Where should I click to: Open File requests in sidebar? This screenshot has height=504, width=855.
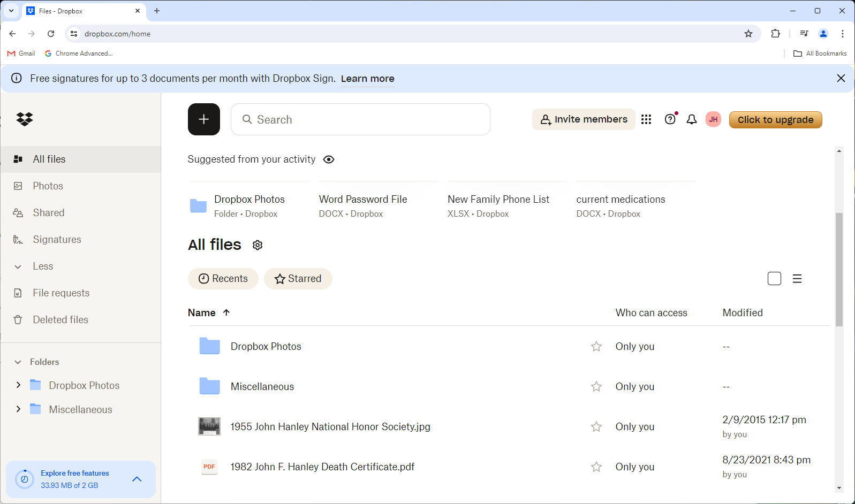(80, 293)
